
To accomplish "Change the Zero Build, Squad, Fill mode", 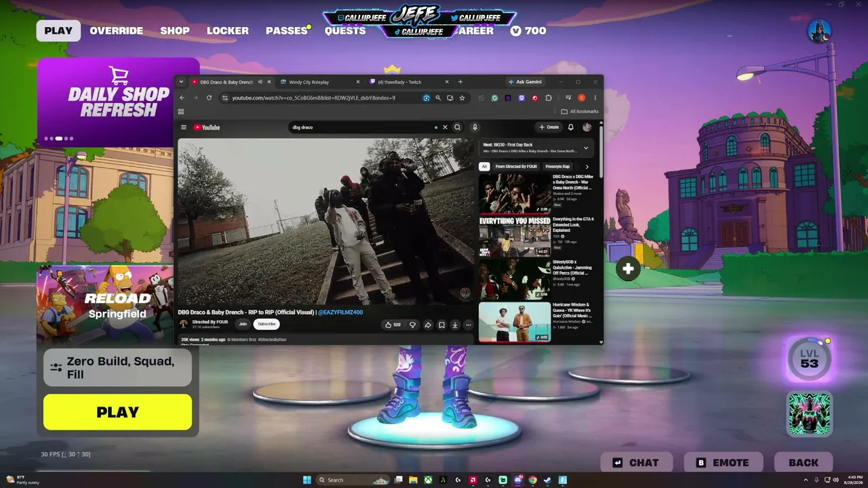I will 118,367.
